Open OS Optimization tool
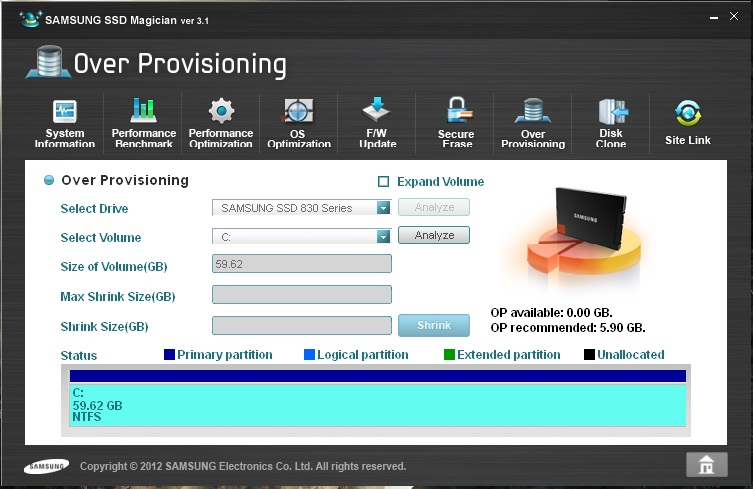The width and height of the screenshot is (753, 489). pos(299,123)
